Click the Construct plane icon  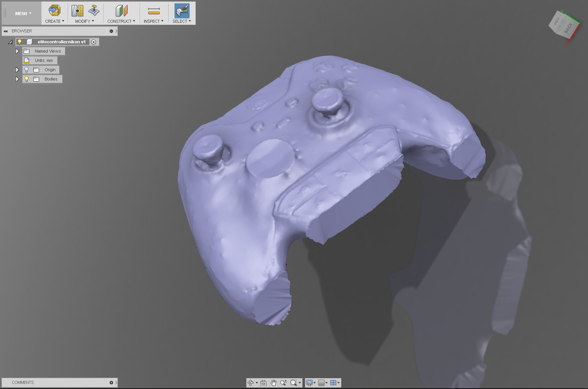(121, 10)
